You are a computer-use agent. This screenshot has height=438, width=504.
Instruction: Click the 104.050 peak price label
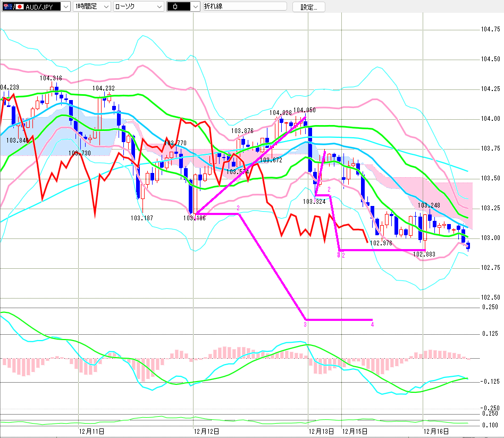click(x=304, y=110)
